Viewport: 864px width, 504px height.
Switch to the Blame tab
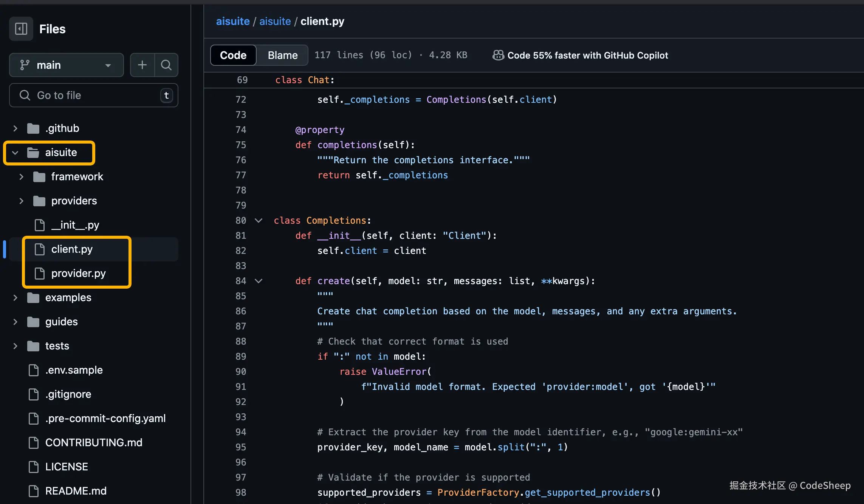(x=282, y=55)
